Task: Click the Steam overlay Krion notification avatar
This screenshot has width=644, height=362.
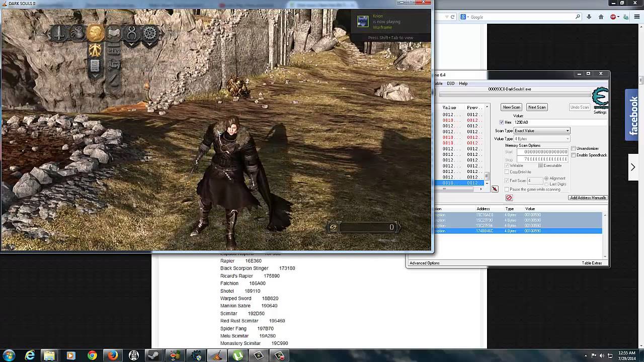Action: (x=363, y=21)
